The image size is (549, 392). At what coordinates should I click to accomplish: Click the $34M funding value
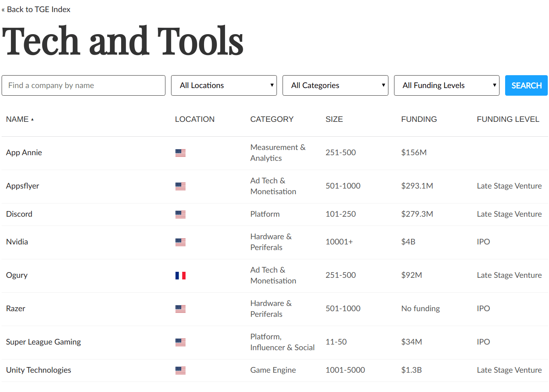click(x=412, y=342)
